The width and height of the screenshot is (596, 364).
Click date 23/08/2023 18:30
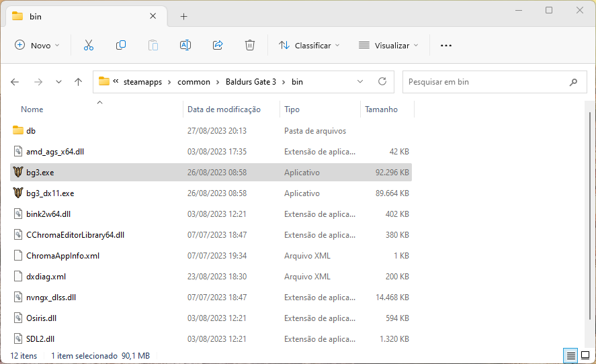coord(217,277)
